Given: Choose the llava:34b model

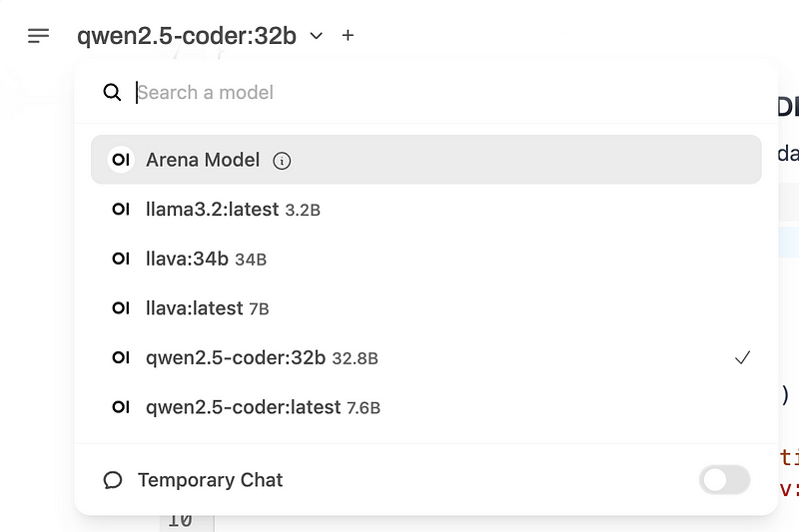Looking at the screenshot, I should pos(205,260).
